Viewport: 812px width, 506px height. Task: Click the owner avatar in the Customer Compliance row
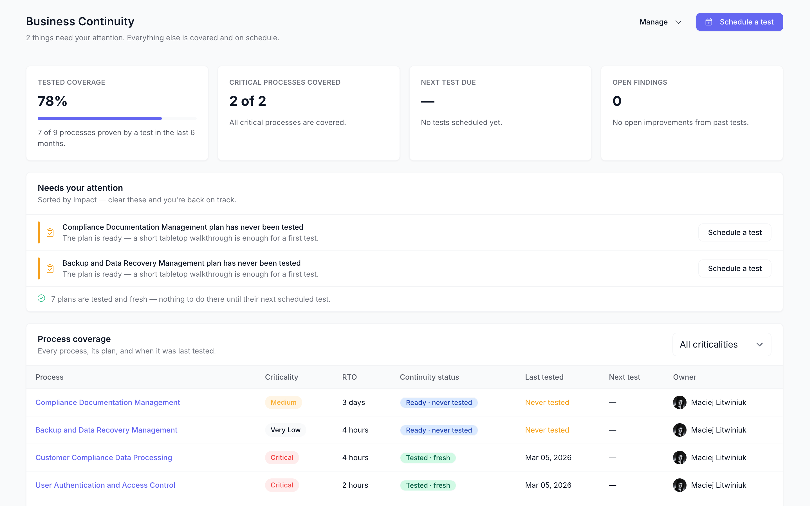[679, 458]
